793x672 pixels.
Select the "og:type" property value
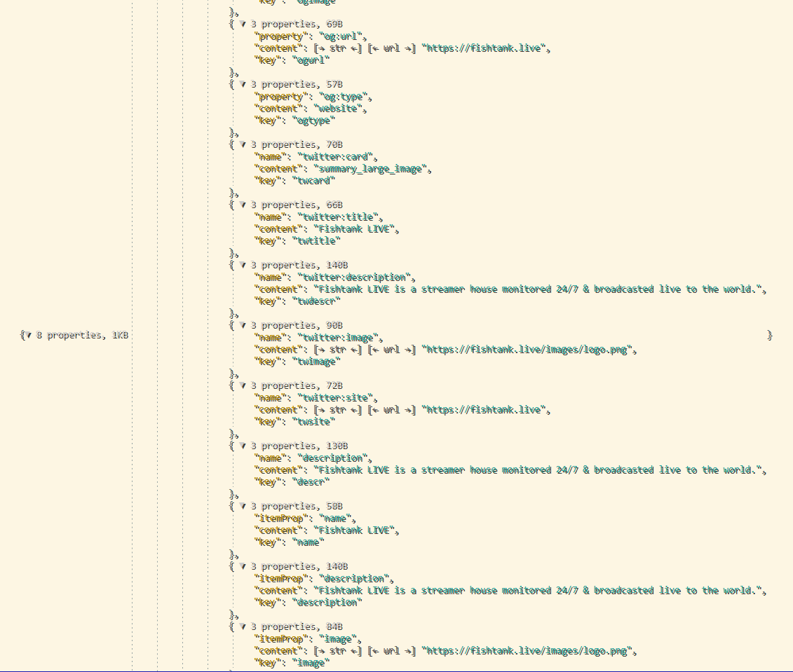(343, 97)
